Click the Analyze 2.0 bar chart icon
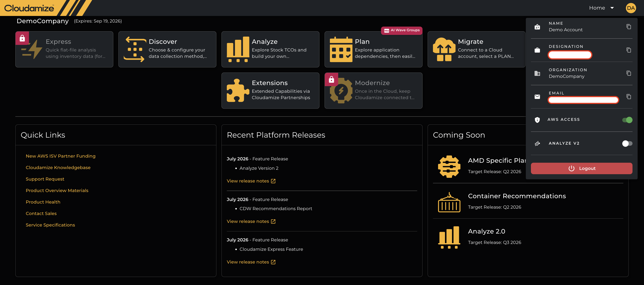644x285 pixels. [x=449, y=237]
